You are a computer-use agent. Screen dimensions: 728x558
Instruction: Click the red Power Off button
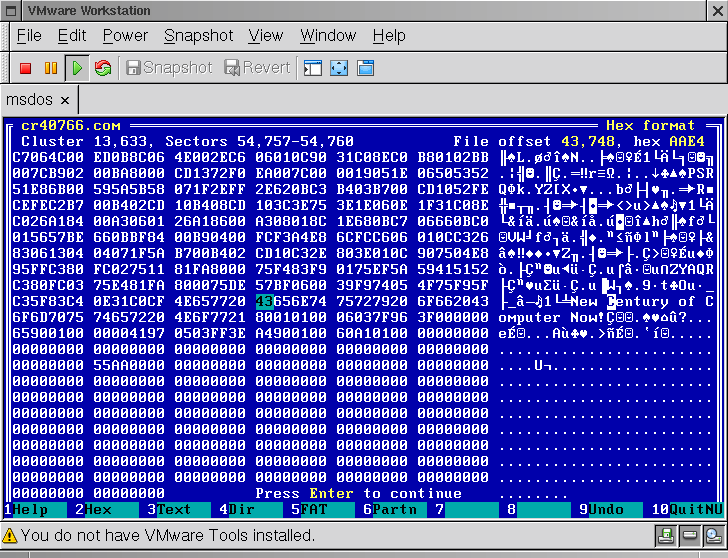26,68
